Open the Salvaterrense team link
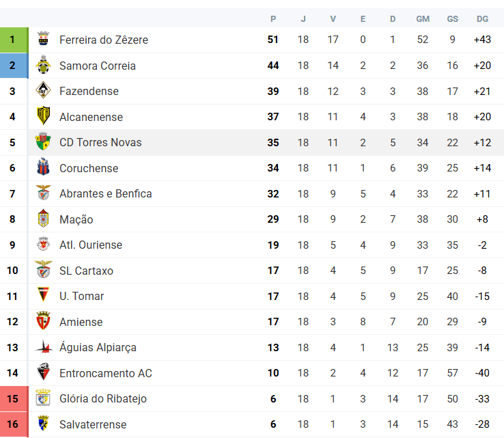 click(x=93, y=424)
